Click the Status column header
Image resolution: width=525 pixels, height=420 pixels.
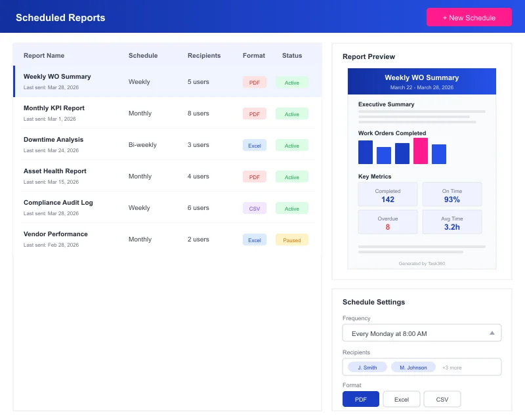pyautogui.click(x=292, y=55)
